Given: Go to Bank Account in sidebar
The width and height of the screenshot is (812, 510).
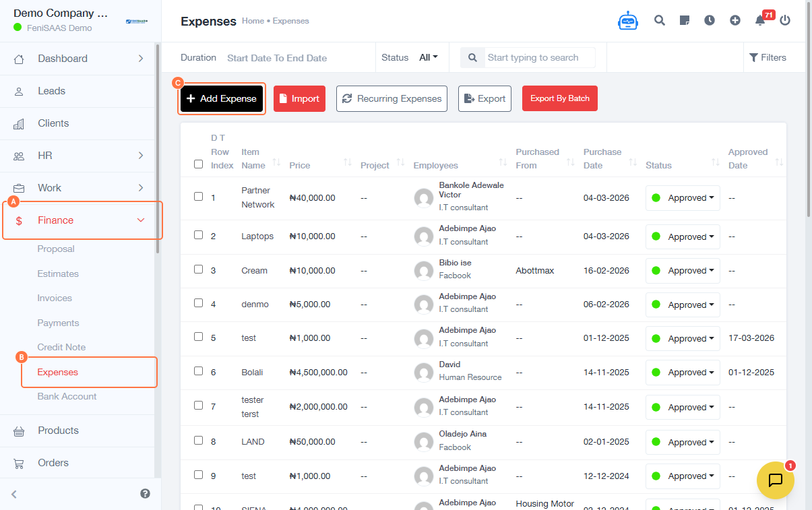Looking at the screenshot, I should click(x=67, y=396).
